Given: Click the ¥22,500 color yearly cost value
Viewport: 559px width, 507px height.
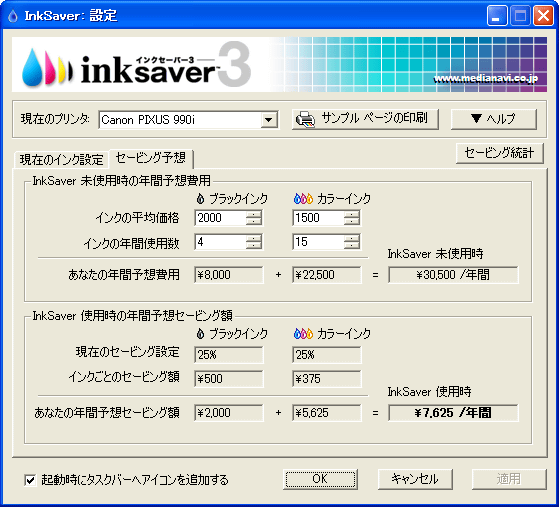Looking at the screenshot, I should click(x=327, y=275).
